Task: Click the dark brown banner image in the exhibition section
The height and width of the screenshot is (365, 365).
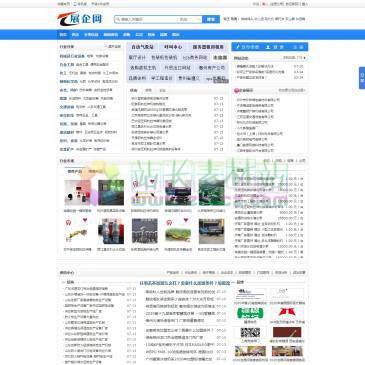Action: [287, 332]
